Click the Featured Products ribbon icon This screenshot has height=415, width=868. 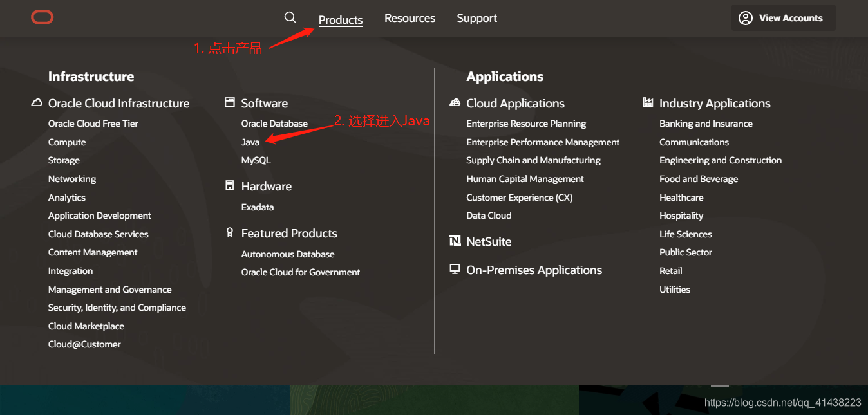(230, 232)
